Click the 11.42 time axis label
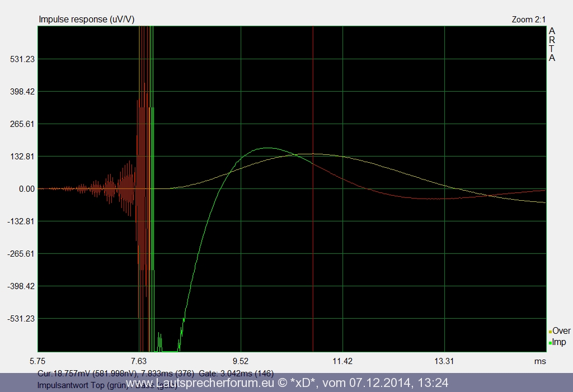573x392 pixels. click(x=342, y=361)
